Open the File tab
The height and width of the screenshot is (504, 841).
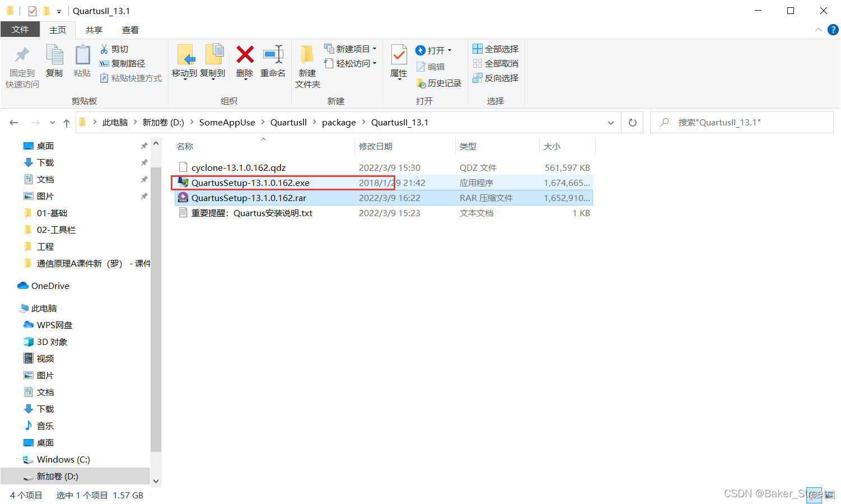[20, 30]
